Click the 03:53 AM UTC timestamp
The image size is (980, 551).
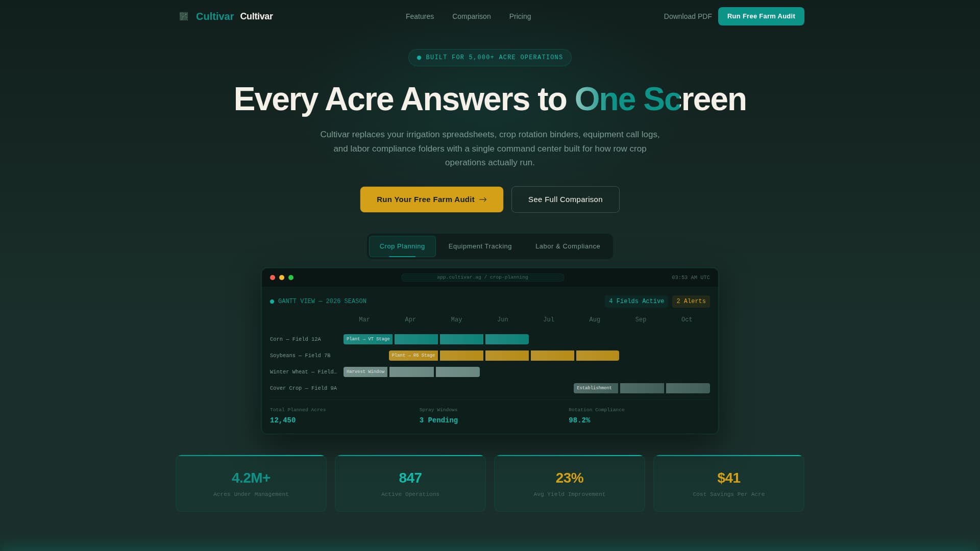[691, 278]
